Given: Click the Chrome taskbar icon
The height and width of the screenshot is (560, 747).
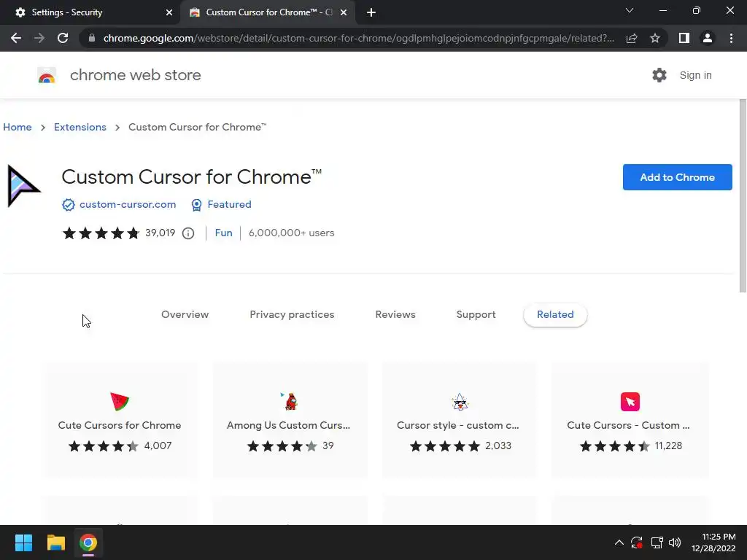Looking at the screenshot, I should [x=88, y=542].
